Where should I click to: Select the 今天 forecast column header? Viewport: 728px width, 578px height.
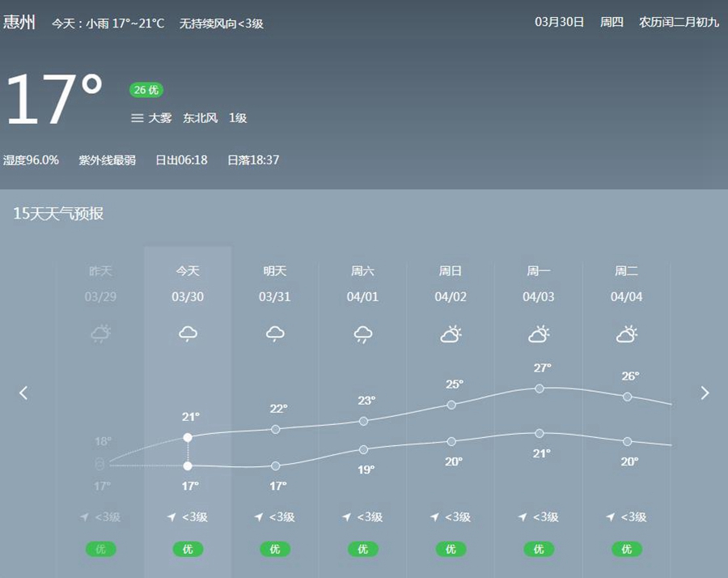(188, 271)
